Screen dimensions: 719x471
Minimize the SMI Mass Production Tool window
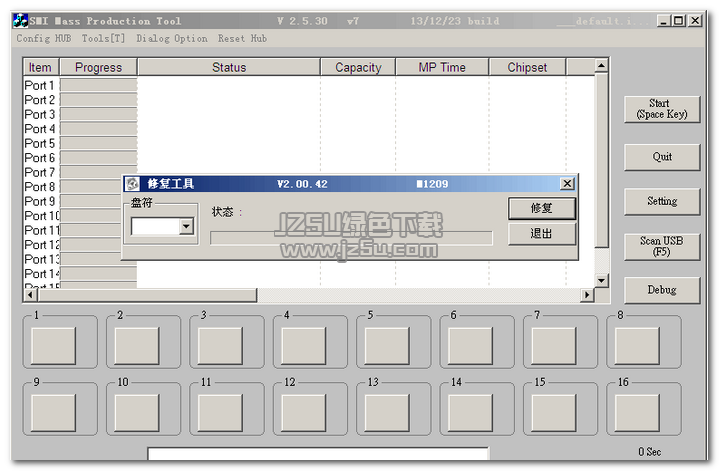663,21
